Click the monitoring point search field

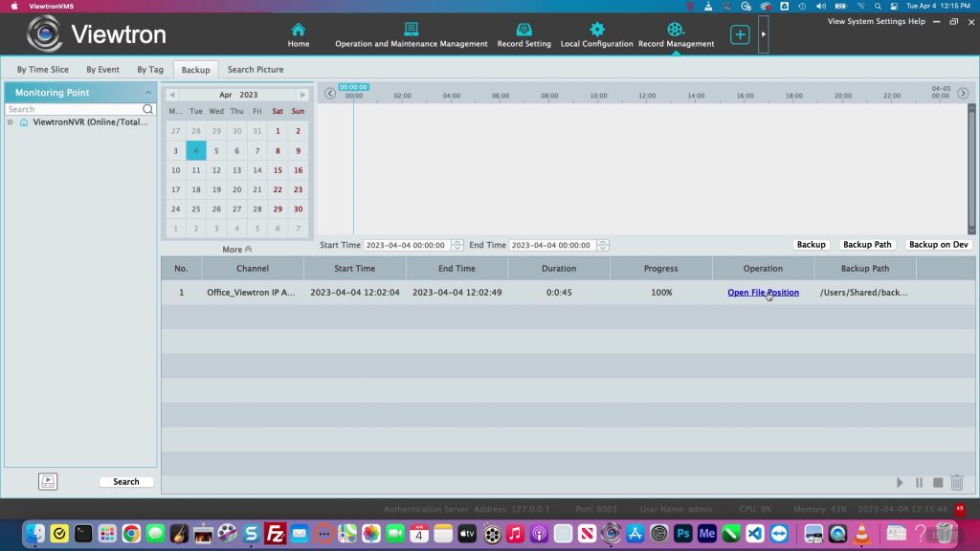tap(74, 109)
